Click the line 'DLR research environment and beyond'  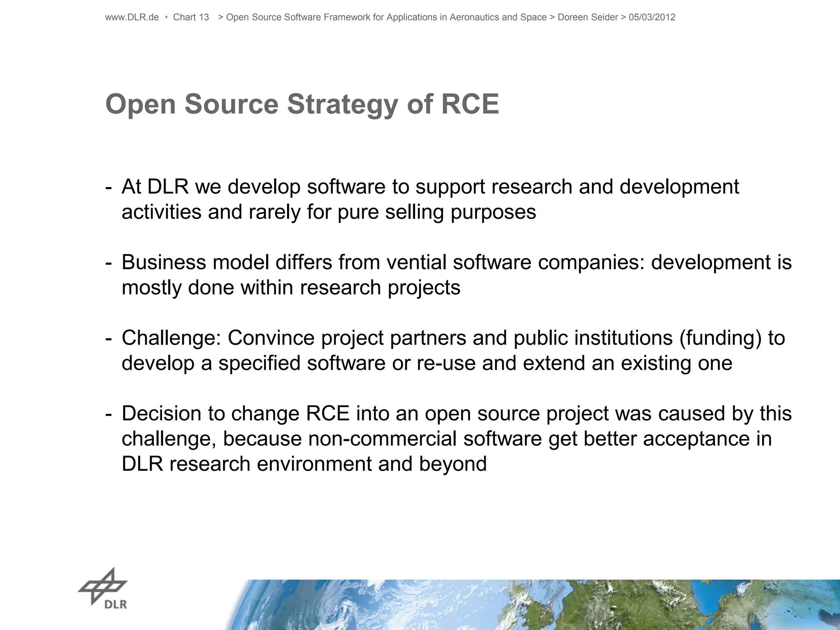(x=304, y=464)
